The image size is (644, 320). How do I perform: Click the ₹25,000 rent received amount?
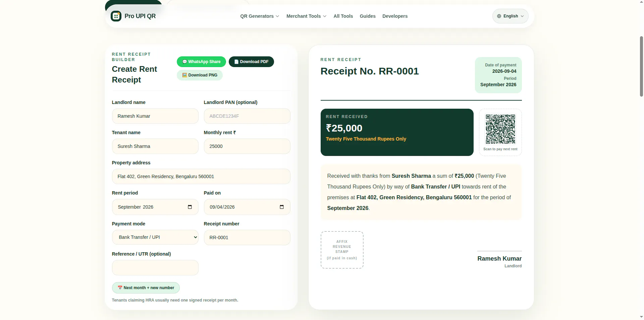point(344,128)
